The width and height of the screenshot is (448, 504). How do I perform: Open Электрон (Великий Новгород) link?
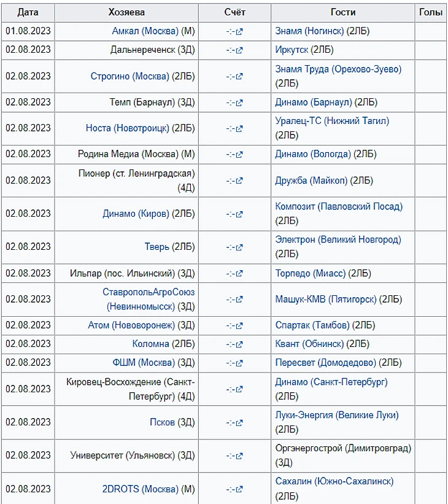tap(338, 239)
